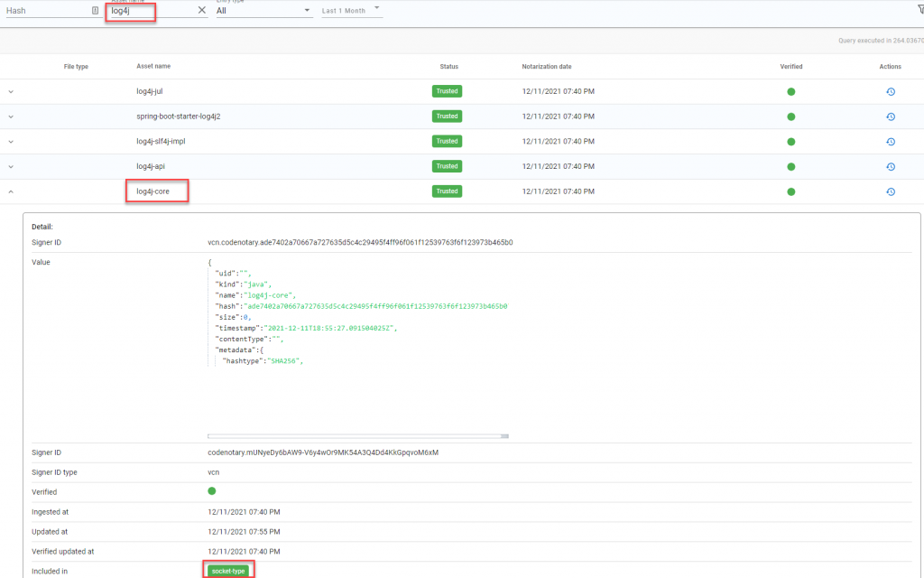Image resolution: width=924 pixels, height=578 pixels.
Task: Open the filter funnel icon
Action: 920,9
